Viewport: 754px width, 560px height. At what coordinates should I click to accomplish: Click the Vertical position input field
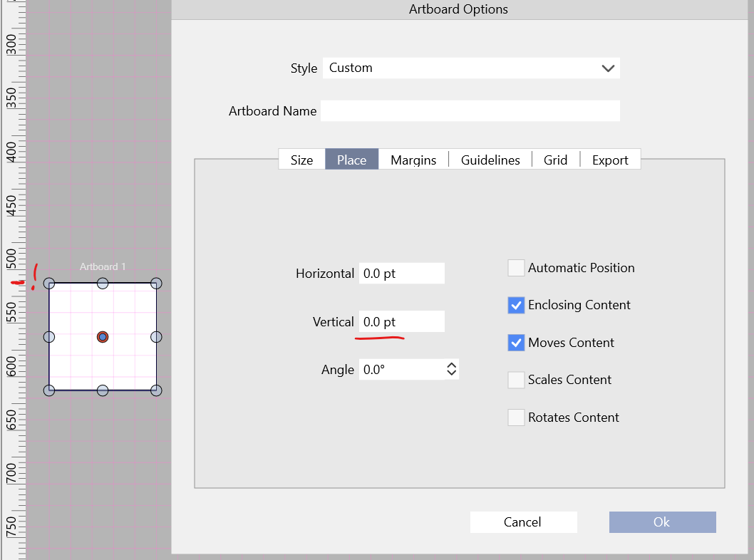[x=401, y=322]
